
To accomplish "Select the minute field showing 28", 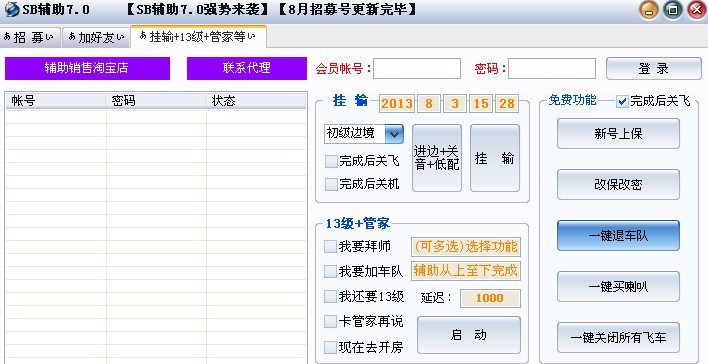I will point(507,104).
